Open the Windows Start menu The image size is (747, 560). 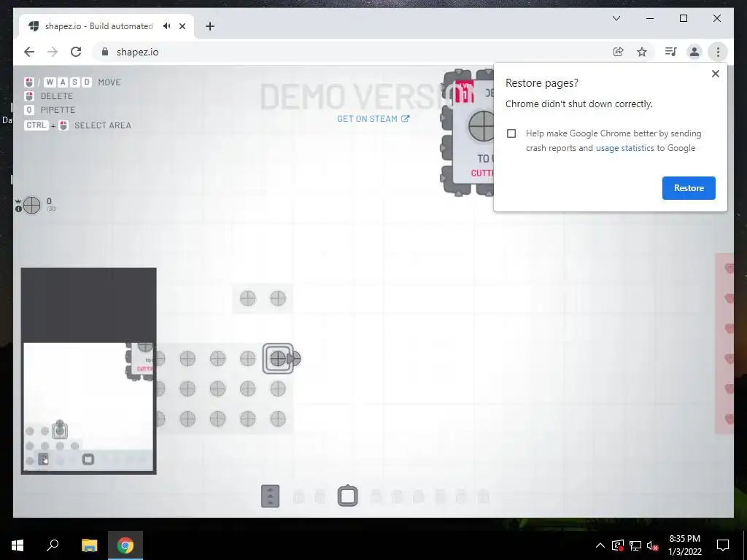coord(18,545)
